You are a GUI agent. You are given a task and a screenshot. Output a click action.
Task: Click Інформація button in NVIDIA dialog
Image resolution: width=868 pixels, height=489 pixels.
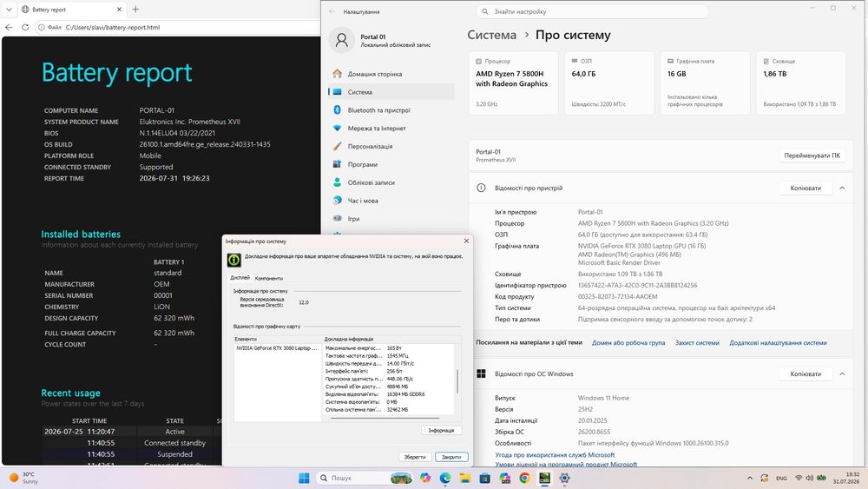(x=441, y=430)
